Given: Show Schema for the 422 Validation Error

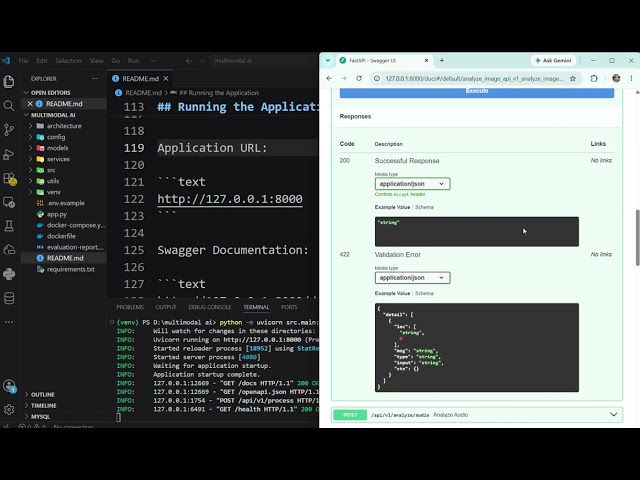Looking at the screenshot, I should (424, 293).
